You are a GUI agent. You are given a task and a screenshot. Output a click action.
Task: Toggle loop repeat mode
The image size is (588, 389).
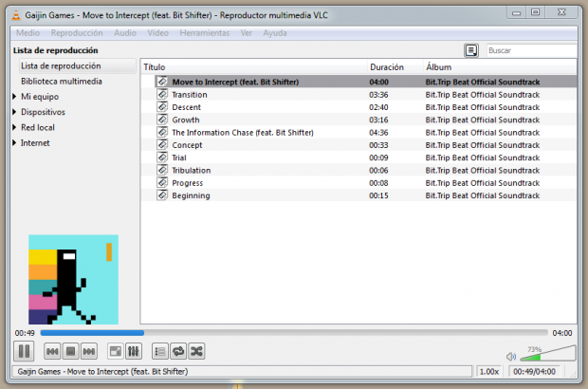click(x=178, y=351)
